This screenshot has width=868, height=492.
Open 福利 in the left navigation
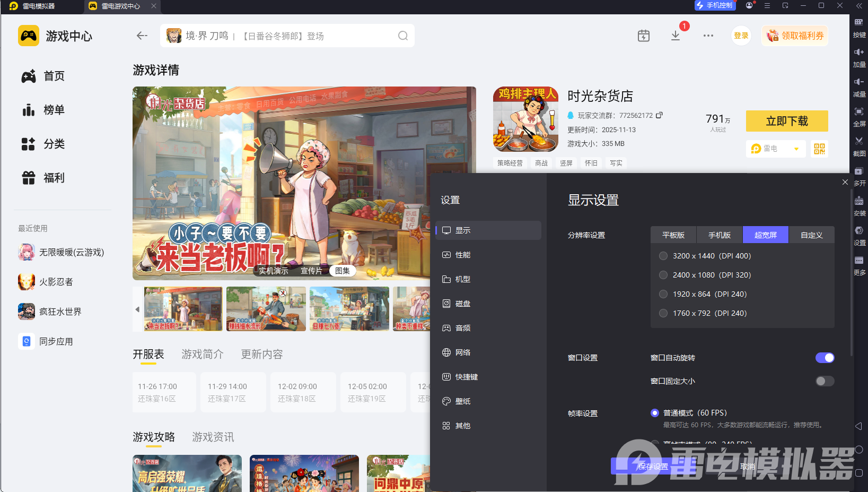tap(43, 178)
